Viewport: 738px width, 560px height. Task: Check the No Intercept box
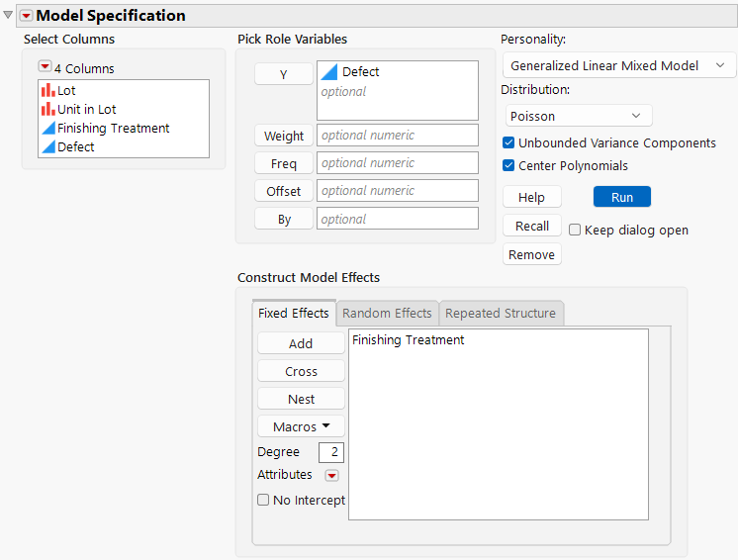point(263,501)
